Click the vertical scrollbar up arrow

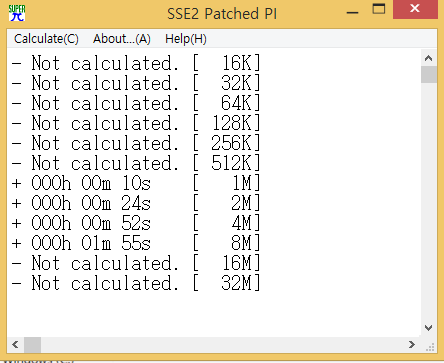(429, 58)
